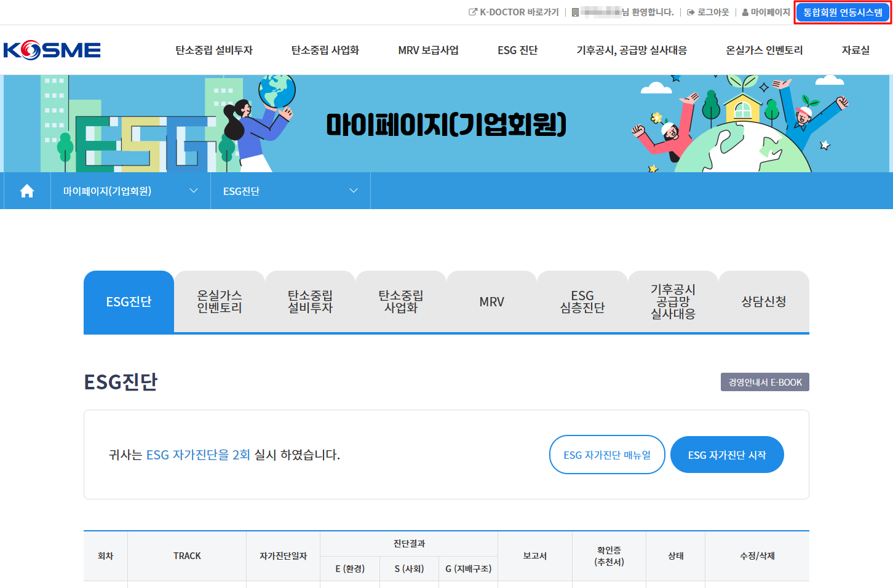Switch to 온실가스 인벤토리 tab
893x588 pixels.
(x=220, y=301)
